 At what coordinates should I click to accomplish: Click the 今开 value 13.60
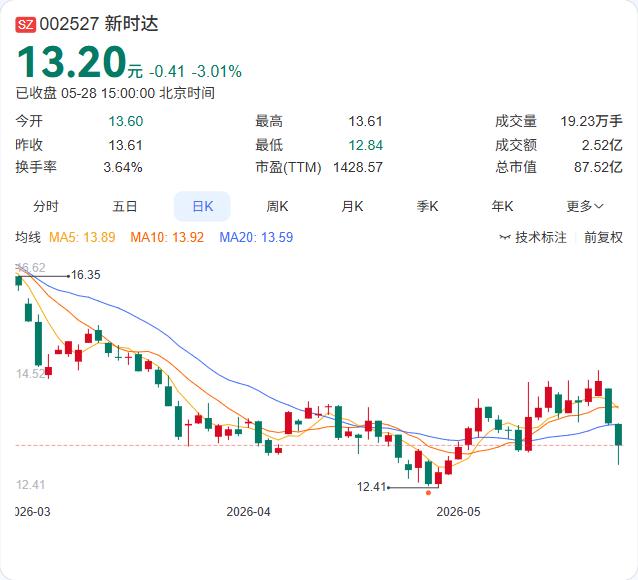click(x=126, y=121)
